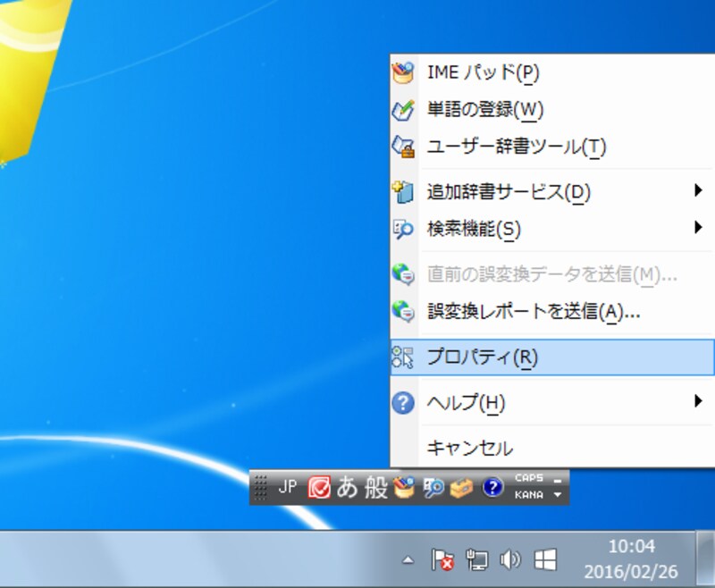715x588 pixels.
Task: Click the search feature magnifier icon on language bar
Action: [x=433, y=487]
